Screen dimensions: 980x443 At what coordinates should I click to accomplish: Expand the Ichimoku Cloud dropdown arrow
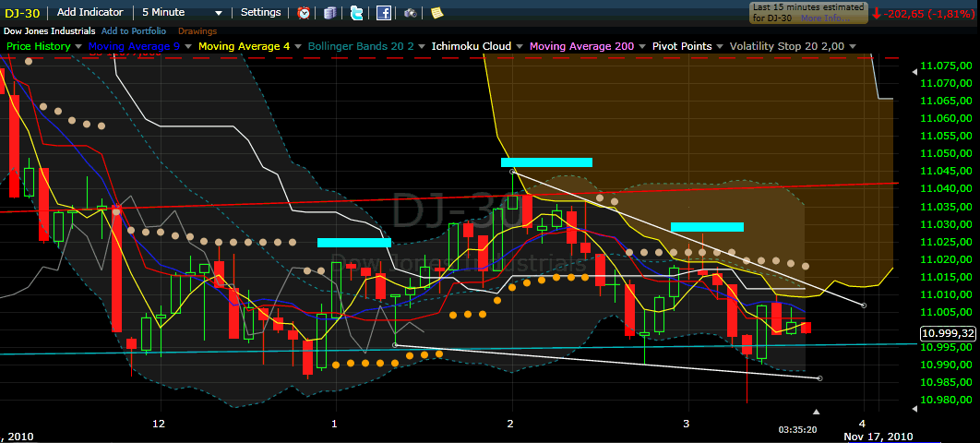click(519, 47)
